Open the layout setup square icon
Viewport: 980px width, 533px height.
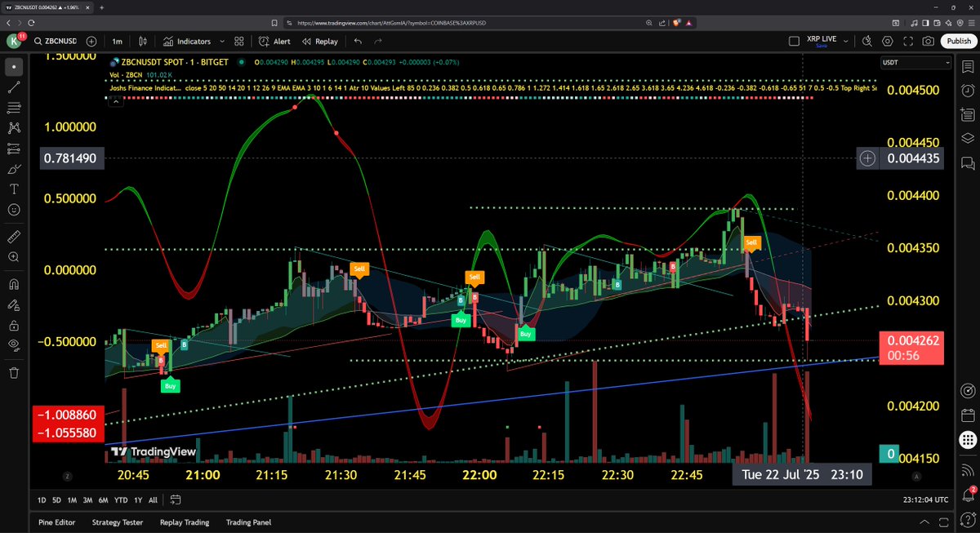tap(794, 41)
